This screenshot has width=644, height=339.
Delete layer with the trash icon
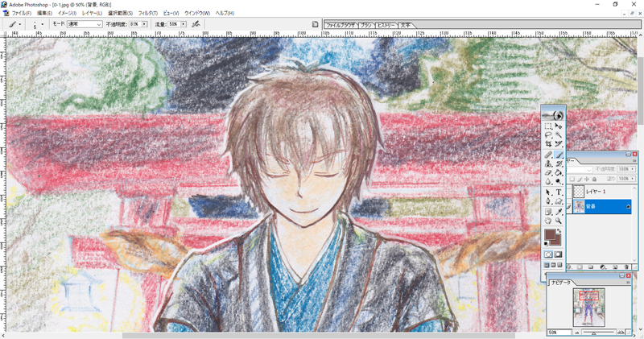pyautogui.click(x=627, y=267)
